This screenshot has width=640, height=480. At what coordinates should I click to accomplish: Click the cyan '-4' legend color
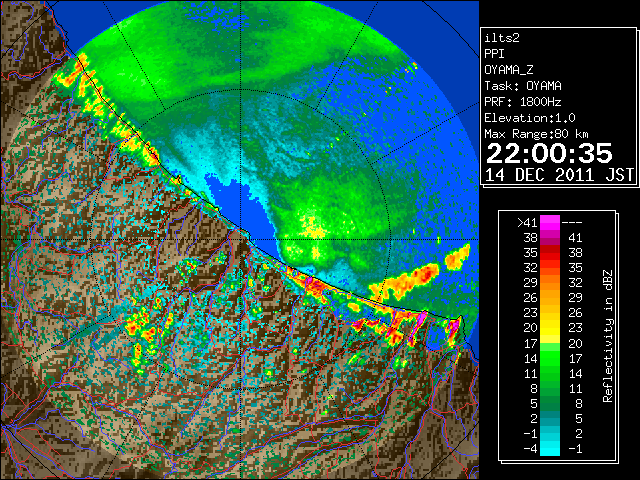550,448
